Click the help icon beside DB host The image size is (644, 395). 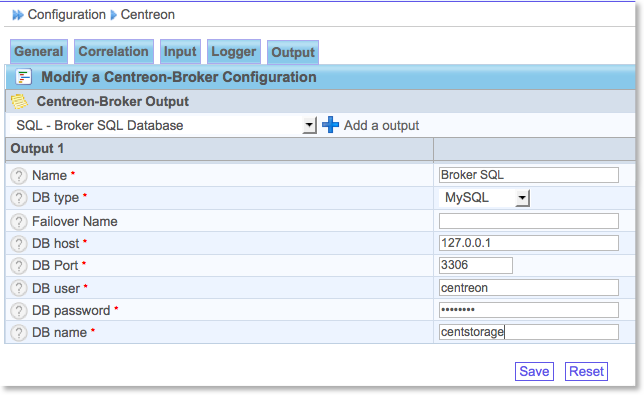[18, 243]
